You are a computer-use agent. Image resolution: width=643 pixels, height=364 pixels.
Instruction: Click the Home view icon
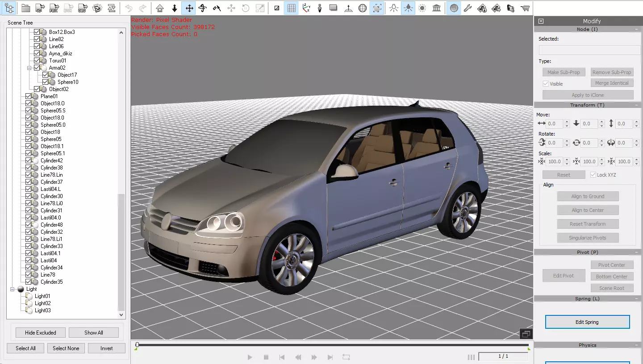tap(160, 8)
